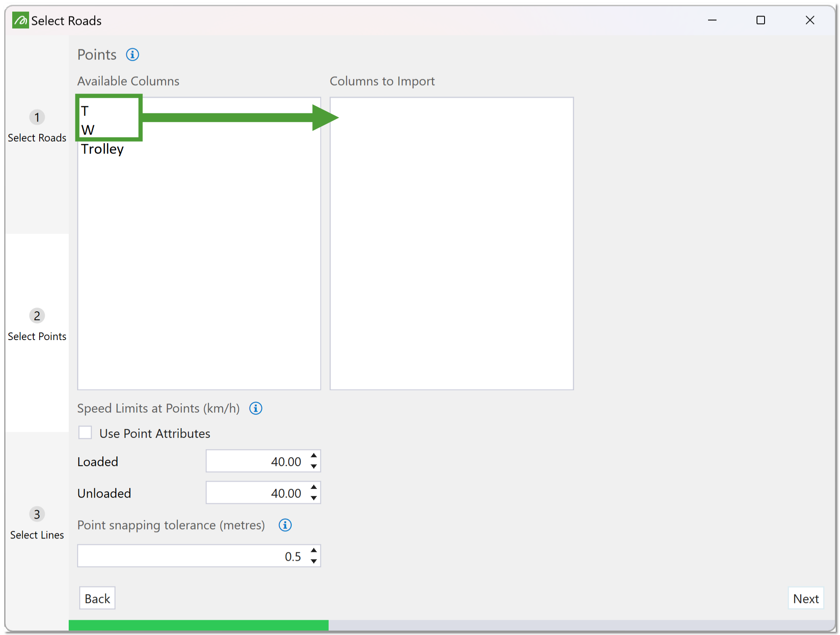Click the info icon beside Points heading
Screen dimensions: 840x635
132,55
